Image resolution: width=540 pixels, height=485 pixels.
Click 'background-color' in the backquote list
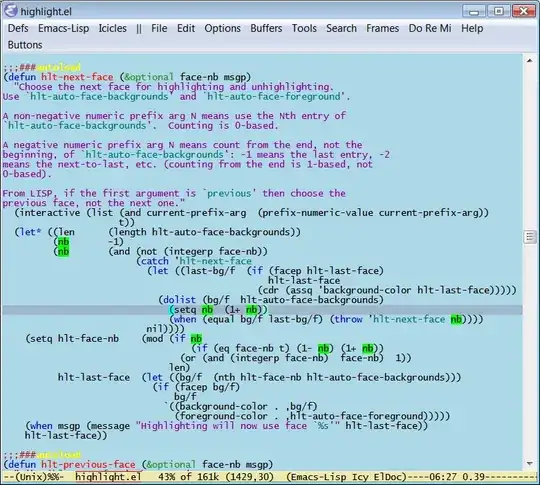[x=223, y=406]
